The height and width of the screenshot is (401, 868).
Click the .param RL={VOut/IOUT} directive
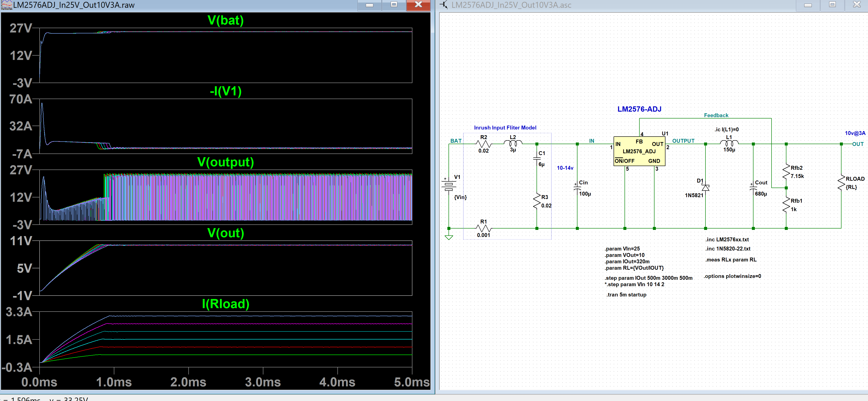[x=634, y=268]
